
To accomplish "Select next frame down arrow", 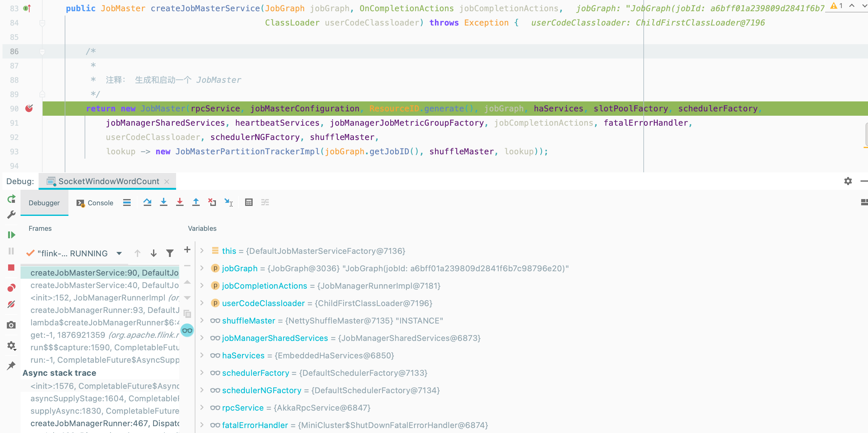I will pyautogui.click(x=153, y=254).
